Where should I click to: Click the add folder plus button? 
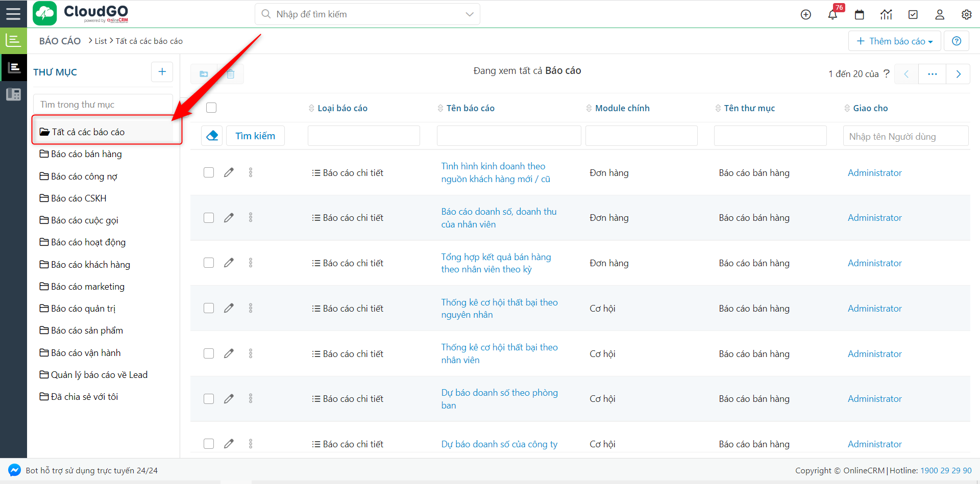[162, 72]
